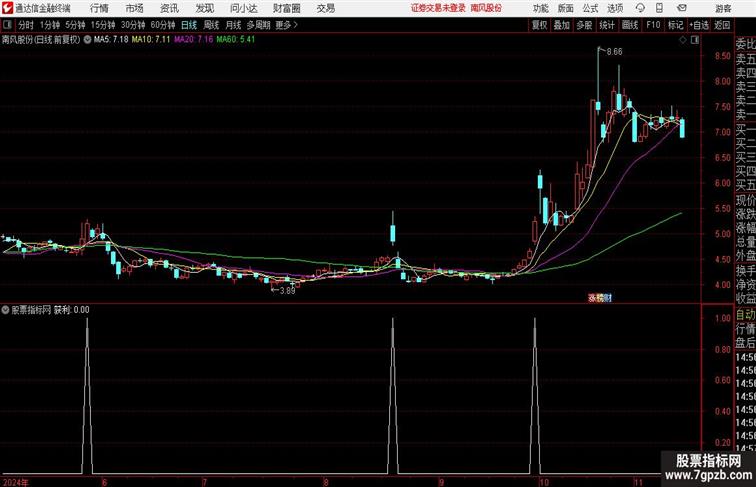
Task: Expand the main chart indicator dropdown arrow
Action: pyautogui.click(x=87, y=40)
